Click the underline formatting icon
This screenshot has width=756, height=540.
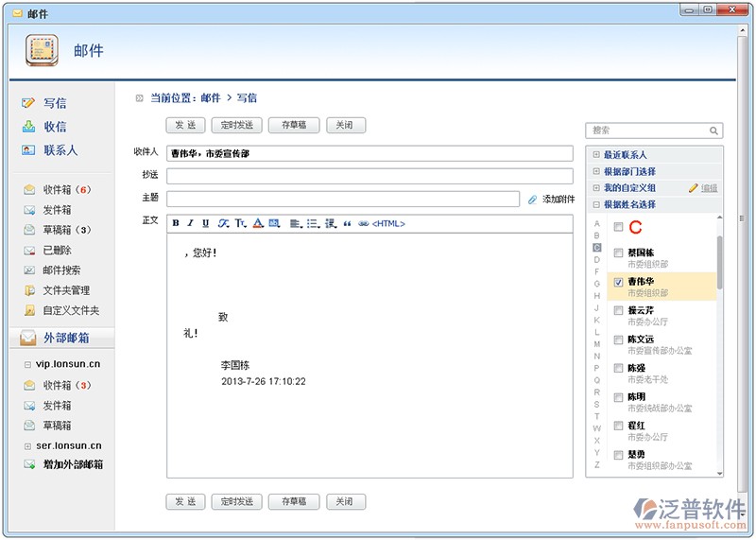pyautogui.click(x=205, y=224)
